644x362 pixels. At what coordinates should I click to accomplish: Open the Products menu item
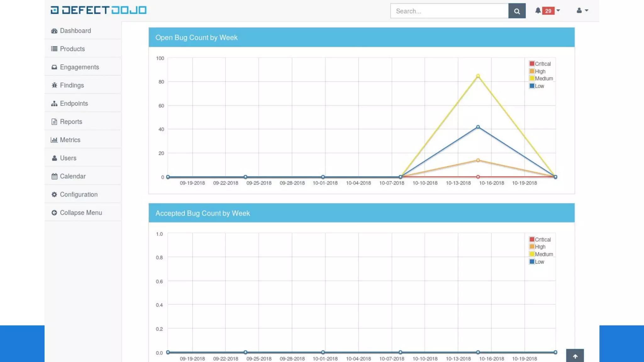pos(72,49)
